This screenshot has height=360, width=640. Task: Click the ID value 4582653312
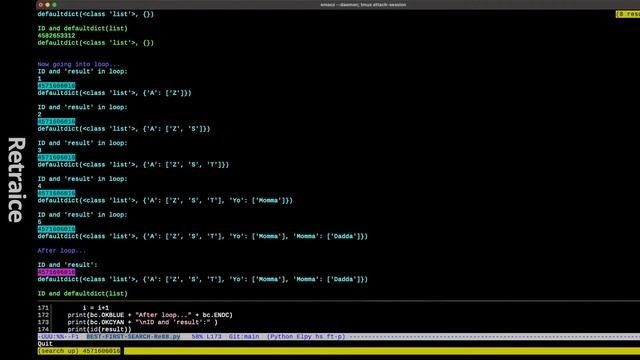(x=56, y=36)
